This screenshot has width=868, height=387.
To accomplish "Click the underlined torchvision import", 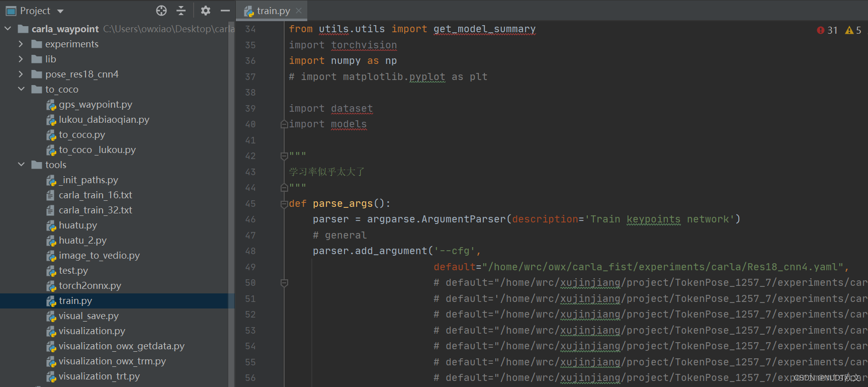I will point(364,45).
